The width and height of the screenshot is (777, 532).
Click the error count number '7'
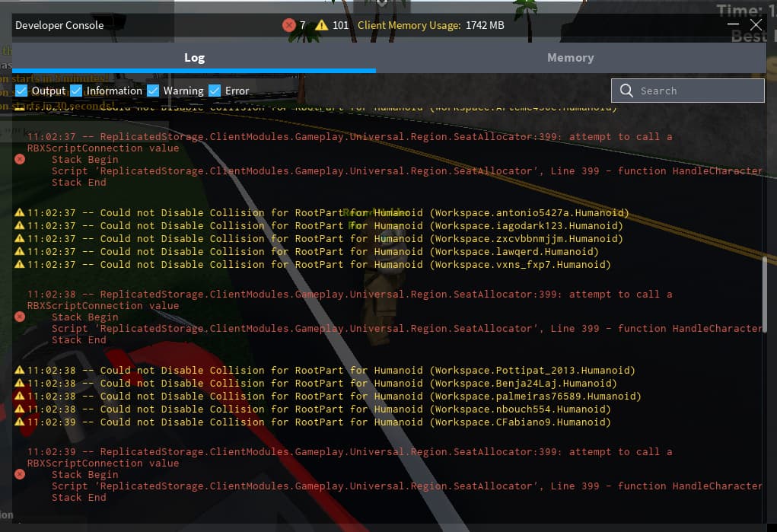(302, 25)
